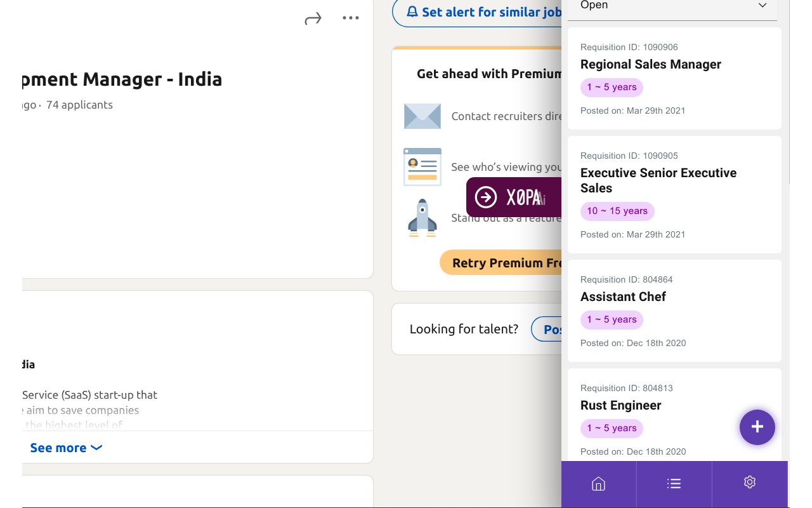Click Requisition ID: 1090906 text
The height and width of the screenshot is (508, 812).
(629, 47)
